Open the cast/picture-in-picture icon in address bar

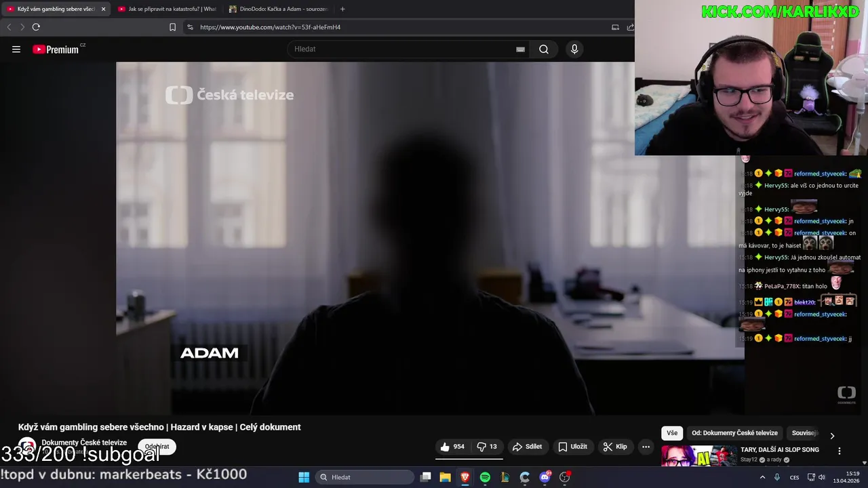click(615, 27)
